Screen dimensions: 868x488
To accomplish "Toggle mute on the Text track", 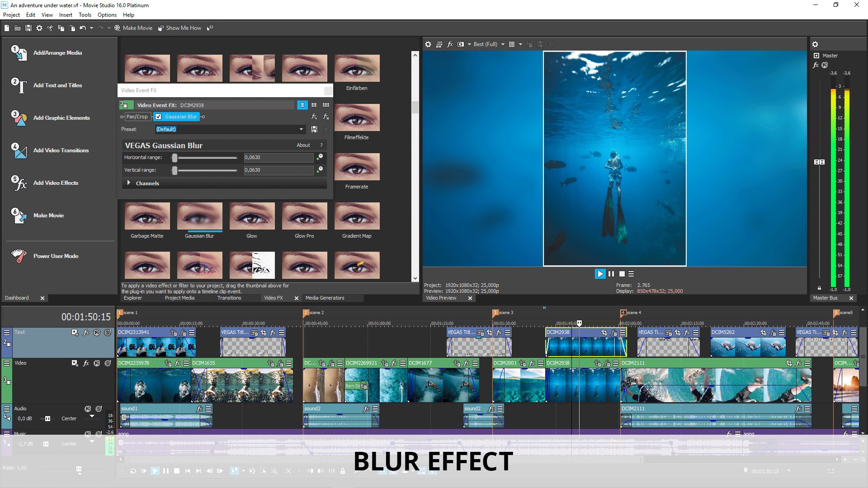I will coord(97,333).
